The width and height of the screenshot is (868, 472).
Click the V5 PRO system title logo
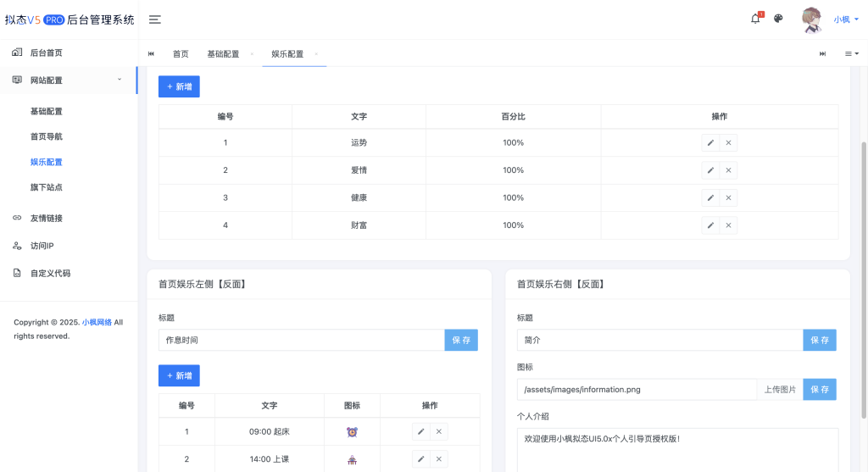click(70, 20)
